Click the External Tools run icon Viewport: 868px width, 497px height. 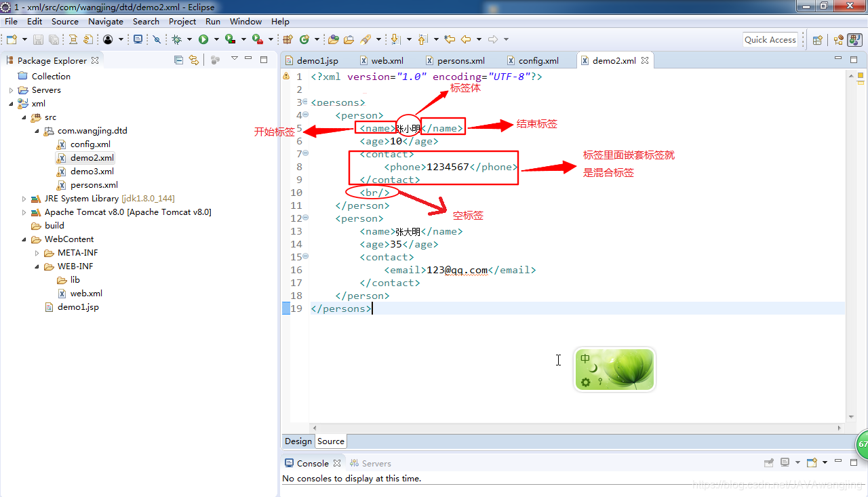coord(258,39)
